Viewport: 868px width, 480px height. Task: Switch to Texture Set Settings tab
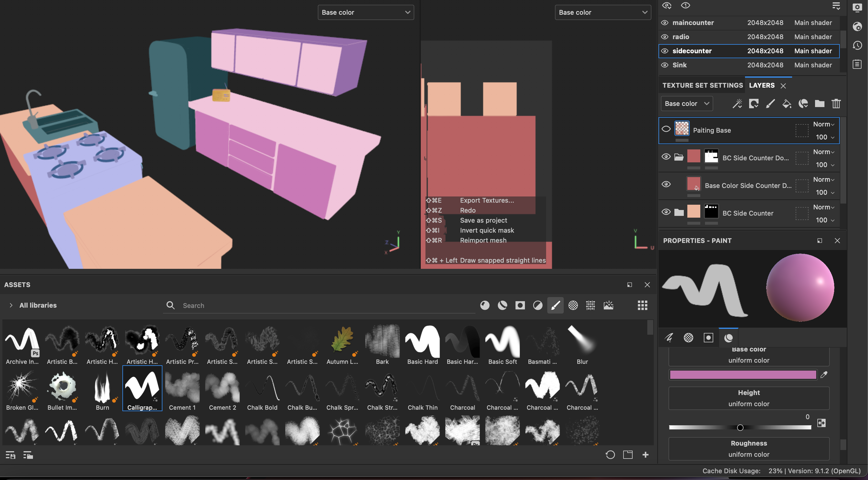(x=702, y=85)
